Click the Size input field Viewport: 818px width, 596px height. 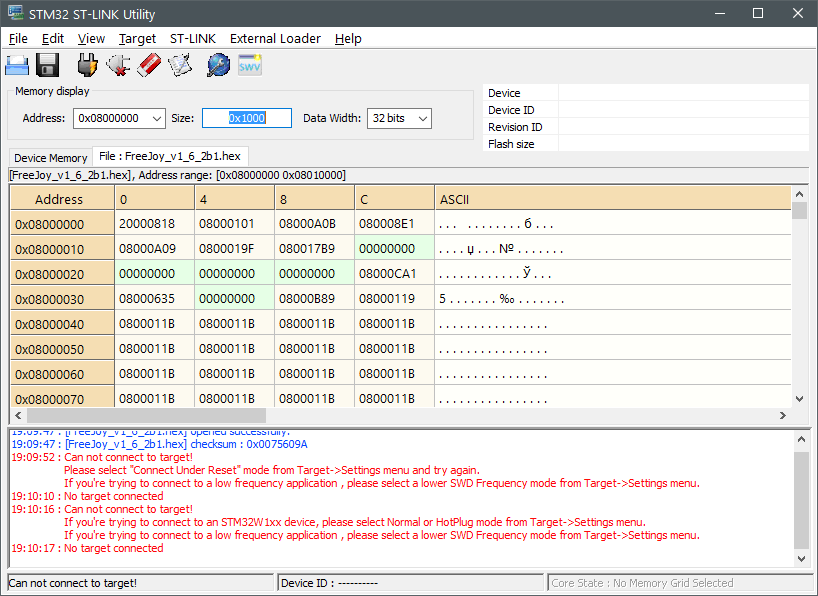click(x=246, y=118)
